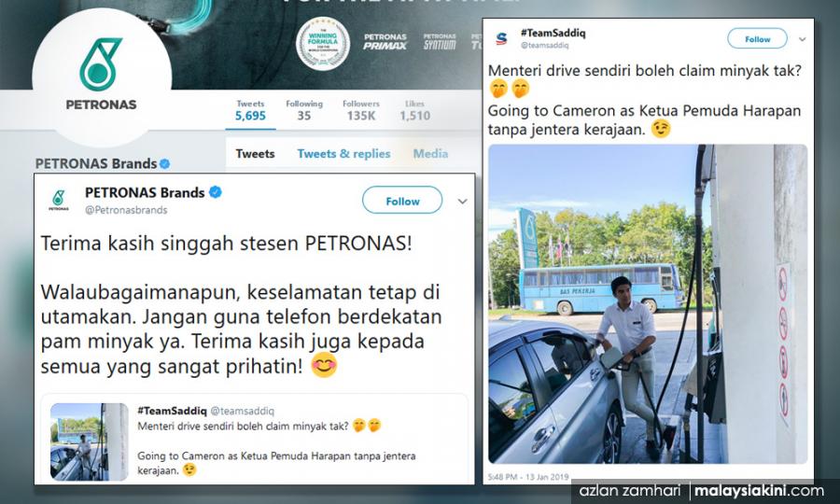
Task: Click the PETRONAS Syntium logo in header
Action: point(440,42)
